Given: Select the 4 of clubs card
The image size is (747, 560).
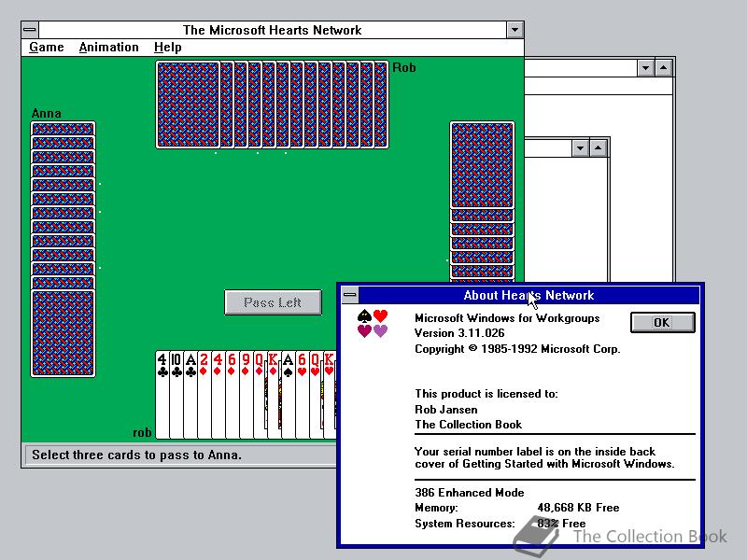Looking at the screenshot, I should [162, 394].
